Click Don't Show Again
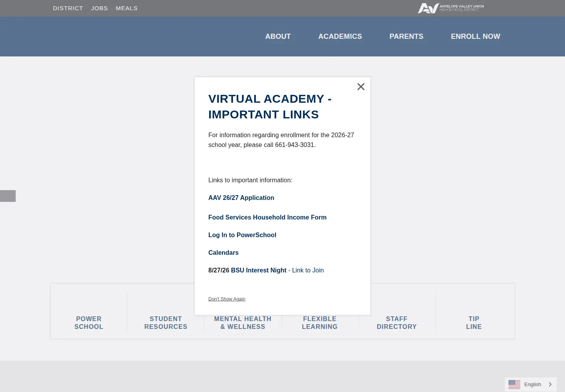This screenshot has height=392, width=565. click(227, 299)
